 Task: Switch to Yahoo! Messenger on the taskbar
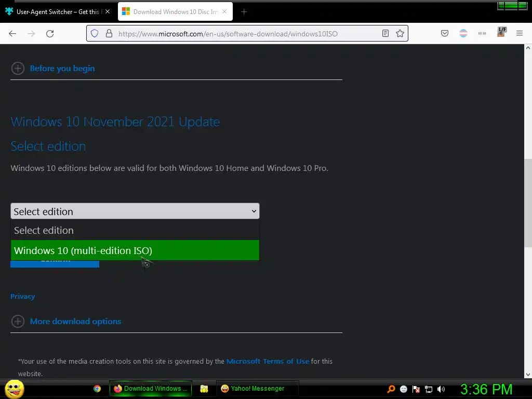pos(257,389)
